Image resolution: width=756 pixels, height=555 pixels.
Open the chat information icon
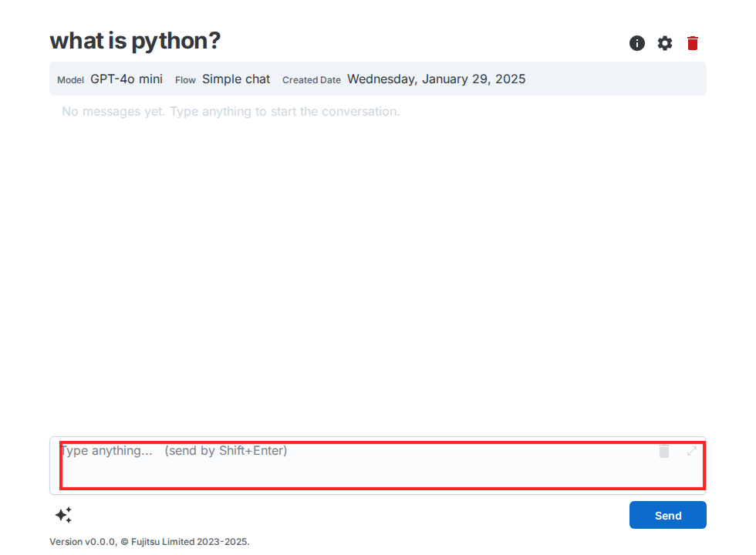tap(637, 43)
